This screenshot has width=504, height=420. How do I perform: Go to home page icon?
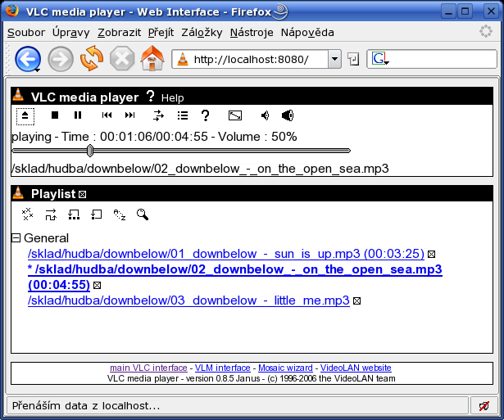coord(152,58)
